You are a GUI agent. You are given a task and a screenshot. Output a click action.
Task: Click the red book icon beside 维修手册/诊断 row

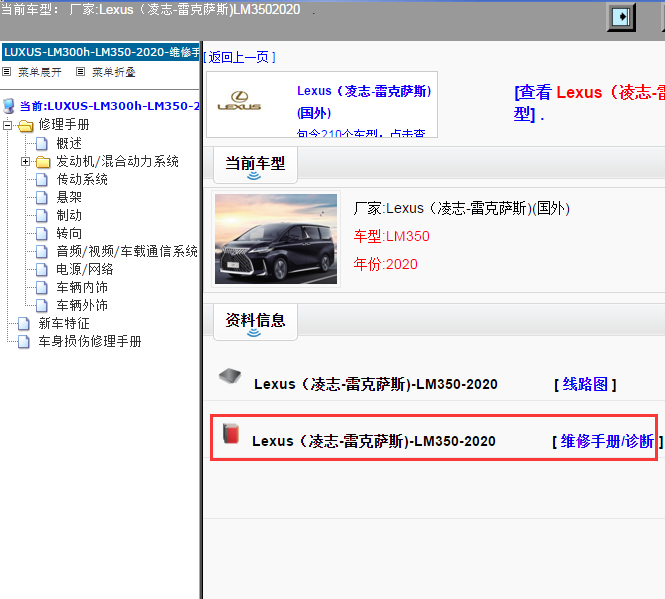click(x=231, y=434)
